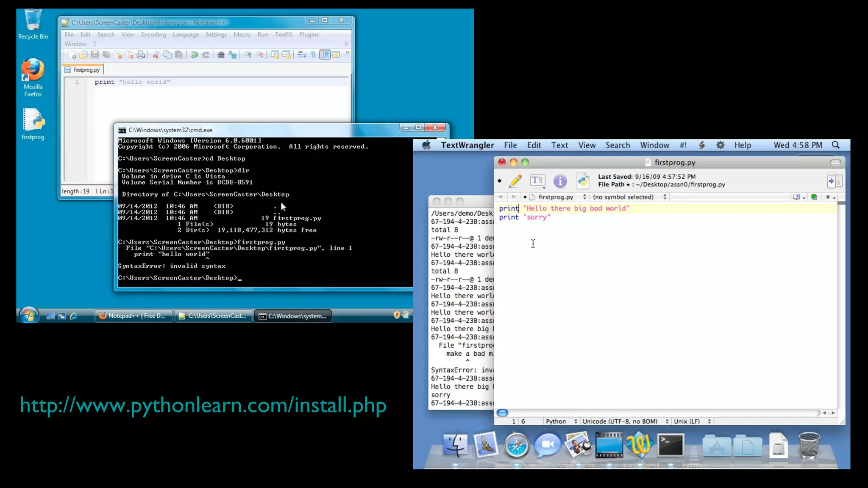The image size is (868, 488).
Task: Toggle Show All Characters pilcrow in Notepad++
Action: [x=313, y=54]
